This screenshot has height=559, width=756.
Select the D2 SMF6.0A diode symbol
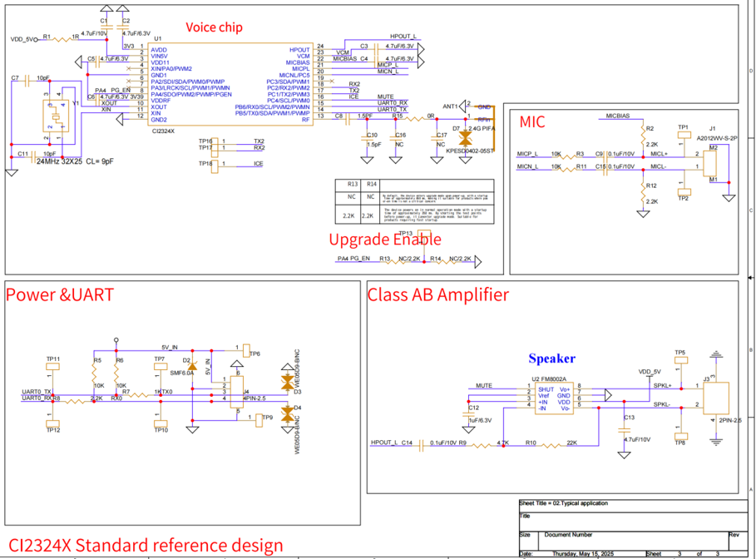(192, 365)
